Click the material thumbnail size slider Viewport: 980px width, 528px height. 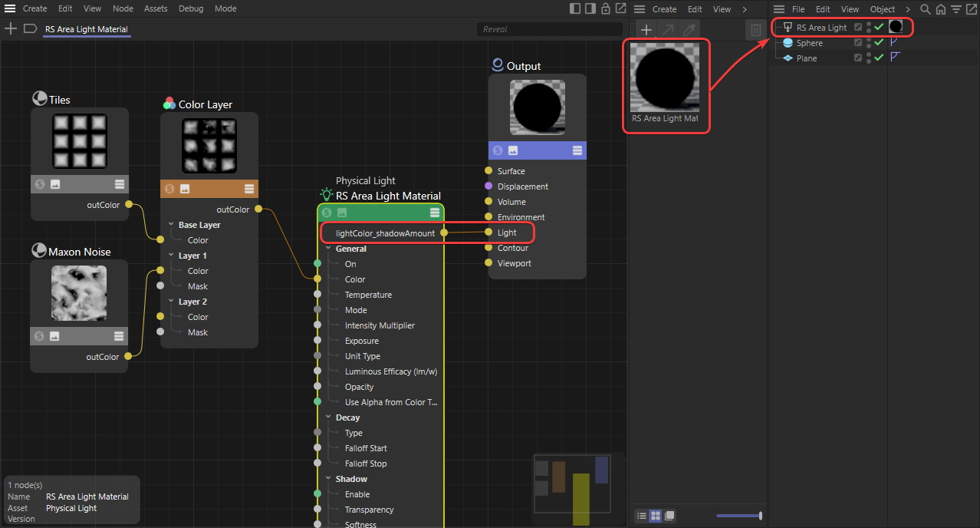738,515
